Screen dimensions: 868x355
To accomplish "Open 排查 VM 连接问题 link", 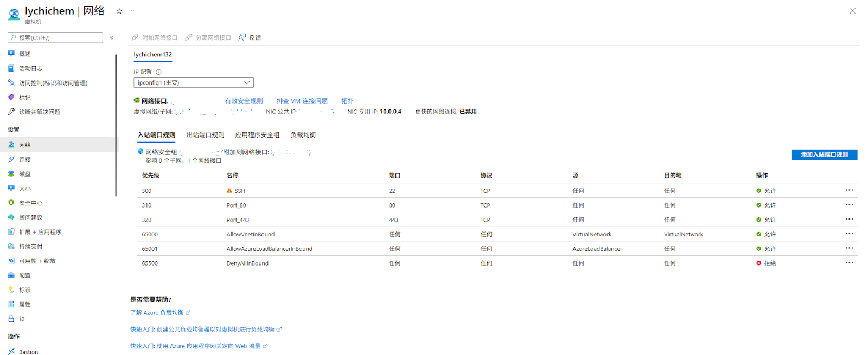I will coord(302,101).
